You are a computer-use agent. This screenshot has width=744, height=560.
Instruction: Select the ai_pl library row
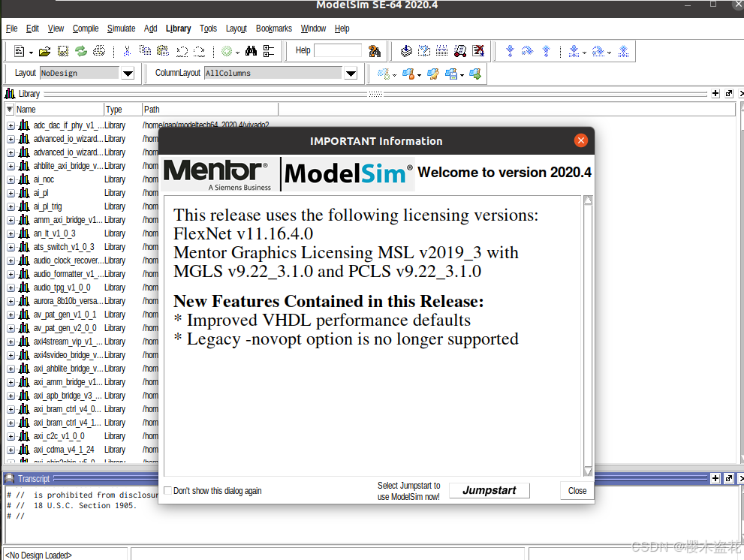[80, 193]
